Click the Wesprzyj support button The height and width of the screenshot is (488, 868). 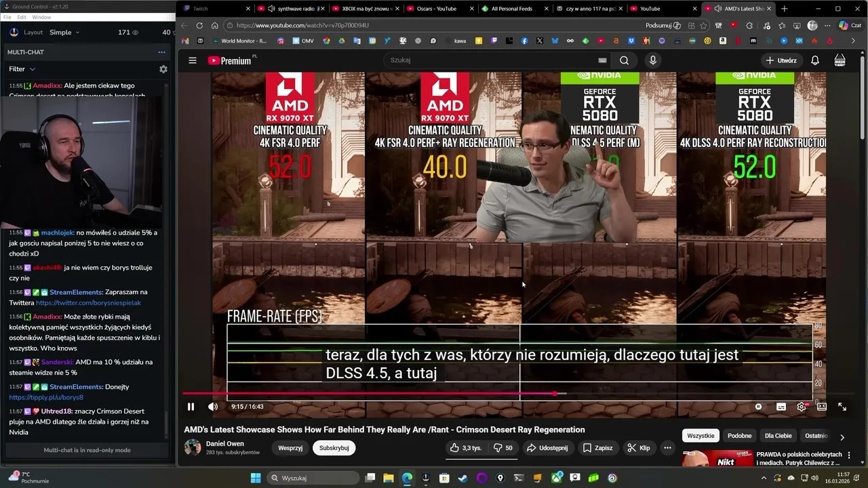[290, 448]
